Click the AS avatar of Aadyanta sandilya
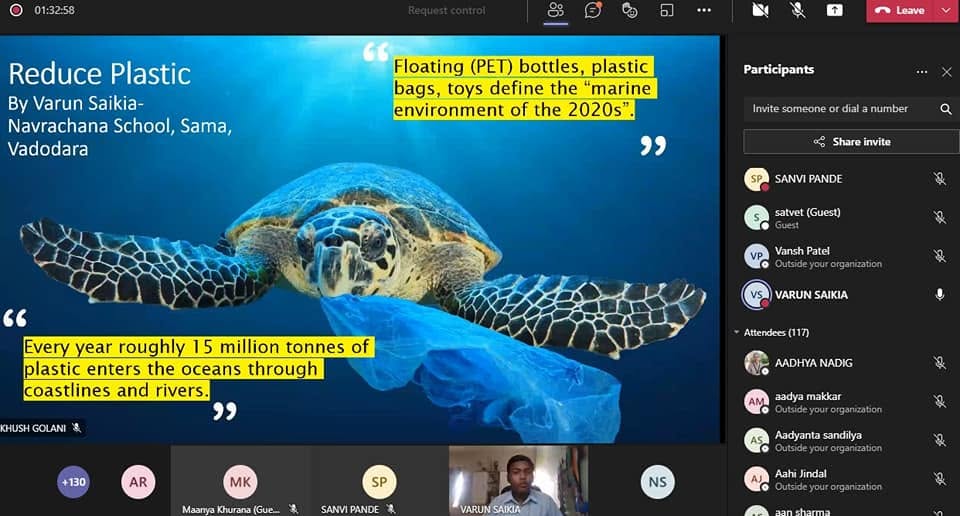The height and width of the screenshot is (516, 960). pyautogui.click(x=756, y=440)
